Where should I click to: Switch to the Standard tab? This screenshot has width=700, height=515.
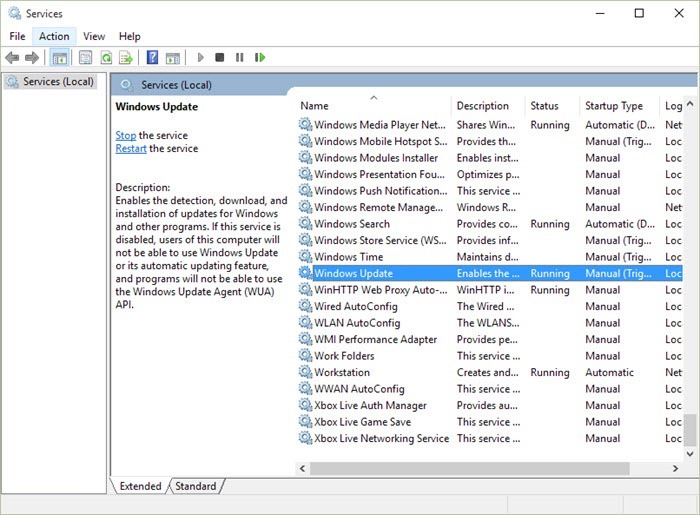(x=196, y=486)
